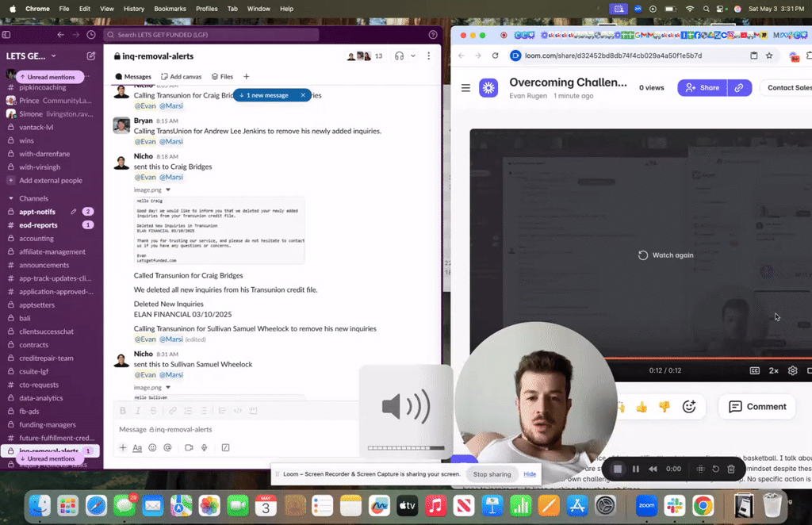Click Loom logo icon

pyautogui.click(x=488, y=88)
